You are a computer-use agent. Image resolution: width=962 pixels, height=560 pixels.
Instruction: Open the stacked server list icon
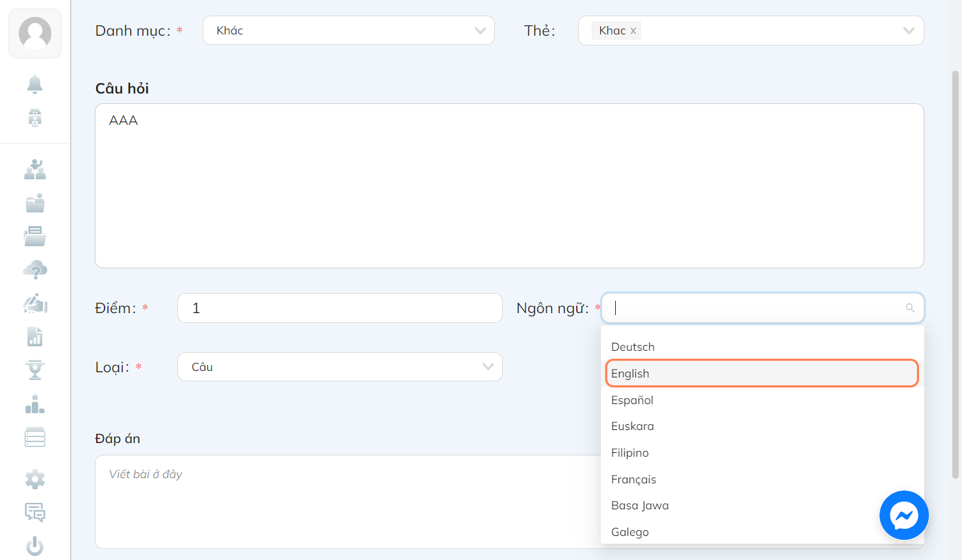(x=35, y=437)
